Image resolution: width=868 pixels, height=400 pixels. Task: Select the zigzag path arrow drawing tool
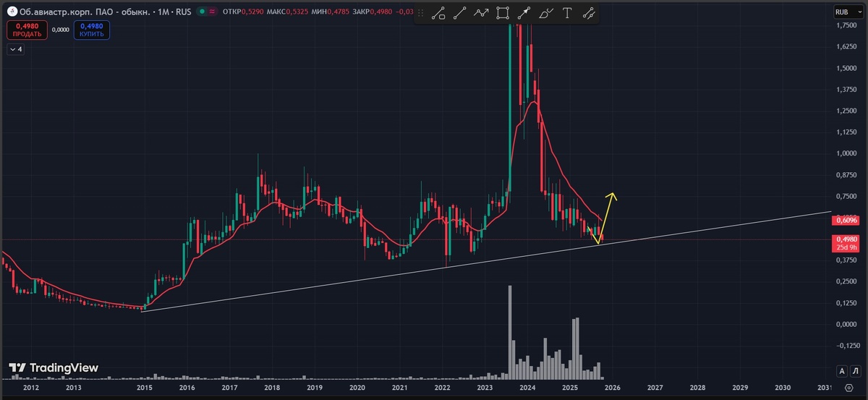tap(482, 12)
